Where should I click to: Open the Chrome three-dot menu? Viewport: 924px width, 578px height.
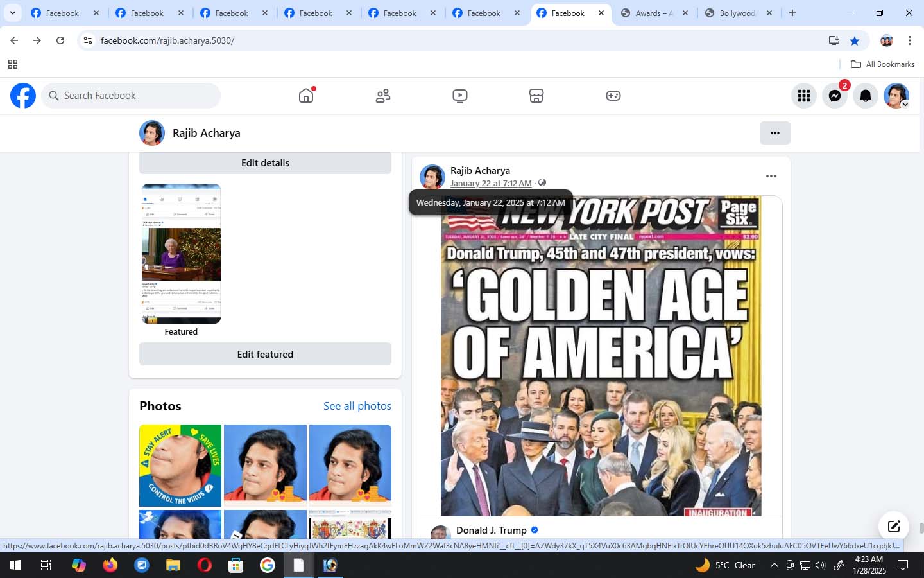coord(910,40)
